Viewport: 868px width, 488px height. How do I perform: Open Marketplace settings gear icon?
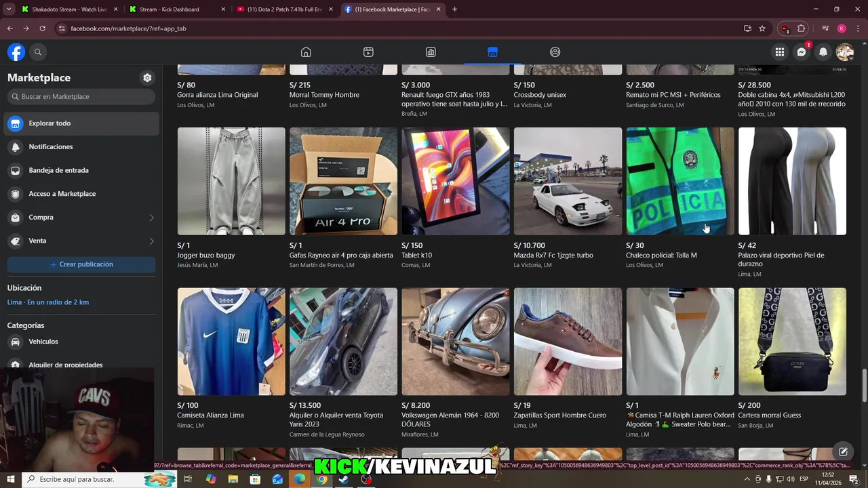(147, 78)
